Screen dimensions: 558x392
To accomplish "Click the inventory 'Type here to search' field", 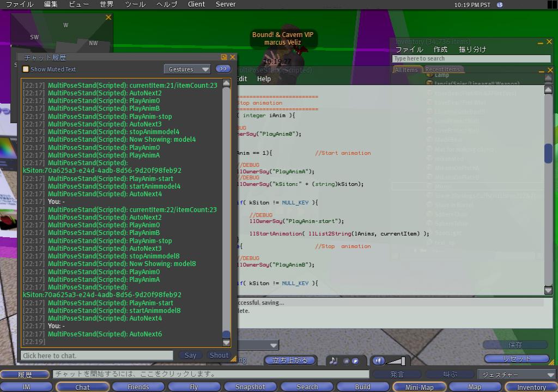I will pos(471,58).
